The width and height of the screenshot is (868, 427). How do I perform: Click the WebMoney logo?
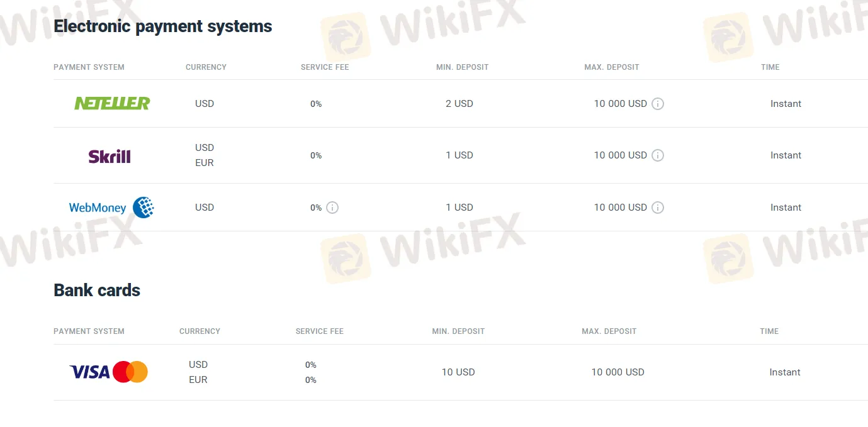click(x=111, y=208)
